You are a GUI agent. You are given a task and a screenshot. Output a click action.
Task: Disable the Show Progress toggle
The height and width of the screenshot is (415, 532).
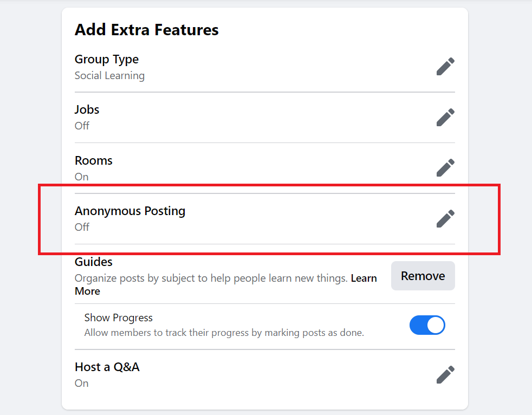point(427,325)
